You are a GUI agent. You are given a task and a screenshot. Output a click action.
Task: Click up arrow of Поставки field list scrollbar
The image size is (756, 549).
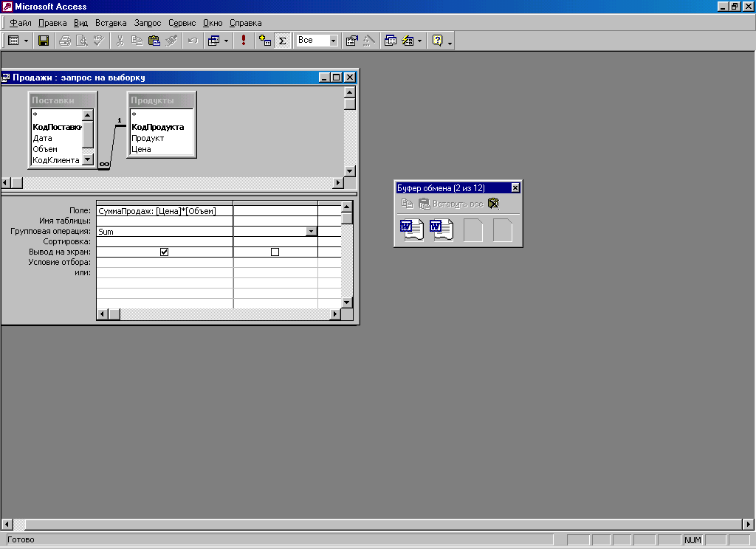point(87,114)
